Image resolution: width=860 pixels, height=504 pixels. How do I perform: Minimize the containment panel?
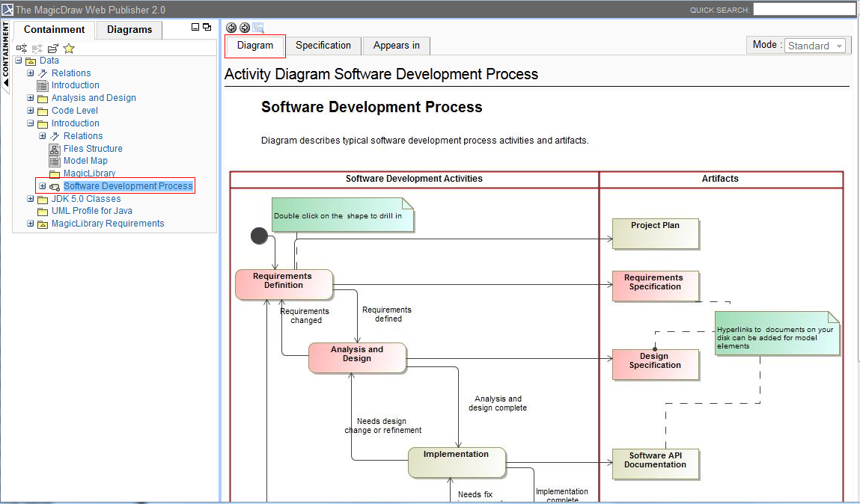point(195,27)
